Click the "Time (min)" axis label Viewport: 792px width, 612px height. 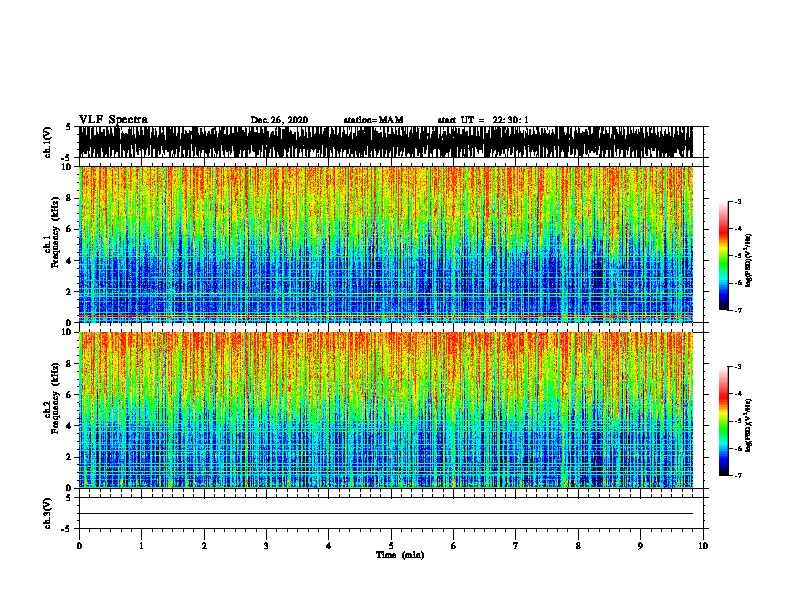coord(400,555)
